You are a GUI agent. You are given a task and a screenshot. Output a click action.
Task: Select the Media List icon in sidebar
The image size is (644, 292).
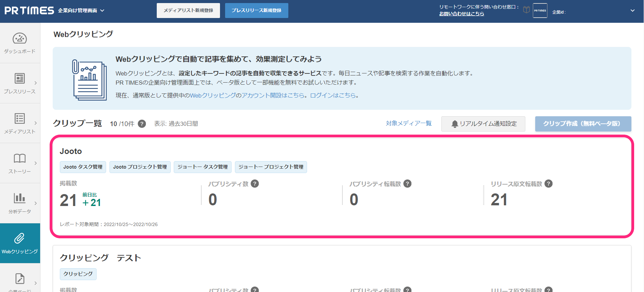click(20, 119)
